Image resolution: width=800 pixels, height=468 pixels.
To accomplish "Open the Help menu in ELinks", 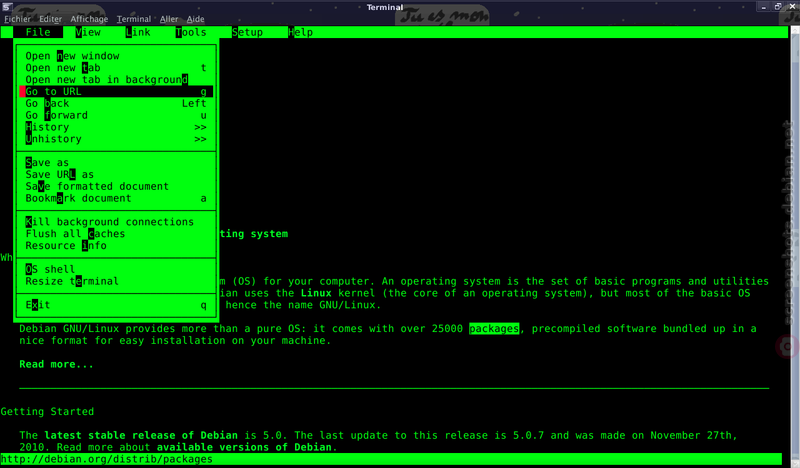I will (x=301, y=32).
